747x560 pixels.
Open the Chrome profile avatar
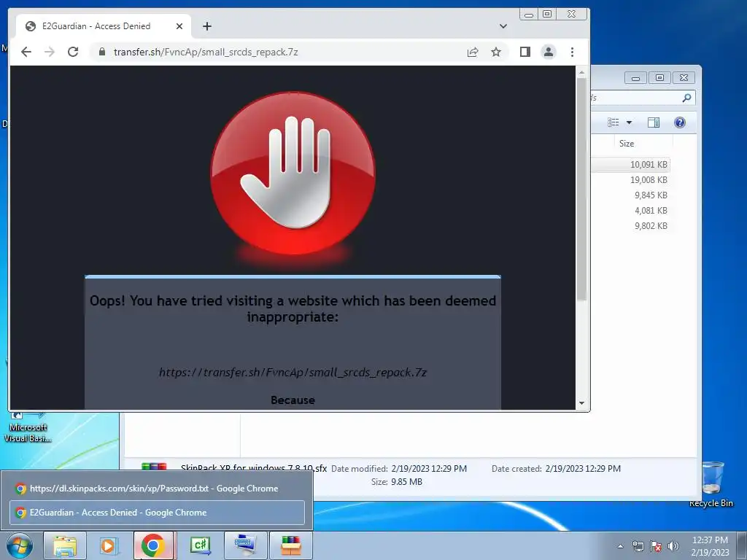[549, 52]
